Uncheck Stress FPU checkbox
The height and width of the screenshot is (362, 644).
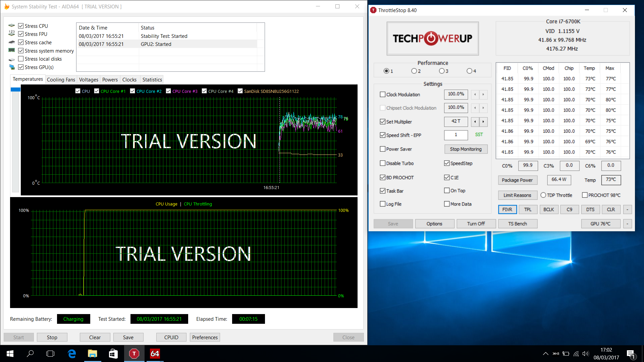pyautogui.click(x=21, y=34)
